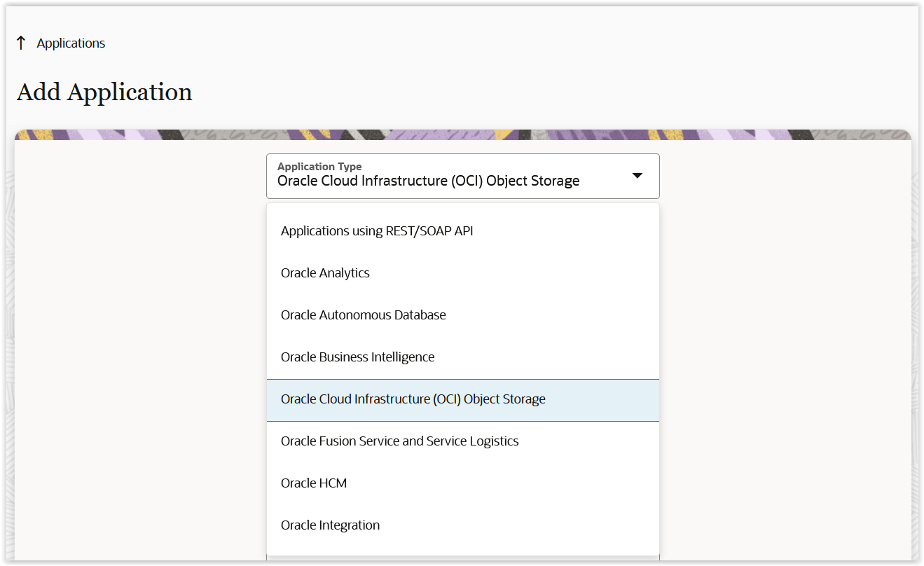
Task: Click empty panel area right of dropdown list
Action: (x=785, y=350)
